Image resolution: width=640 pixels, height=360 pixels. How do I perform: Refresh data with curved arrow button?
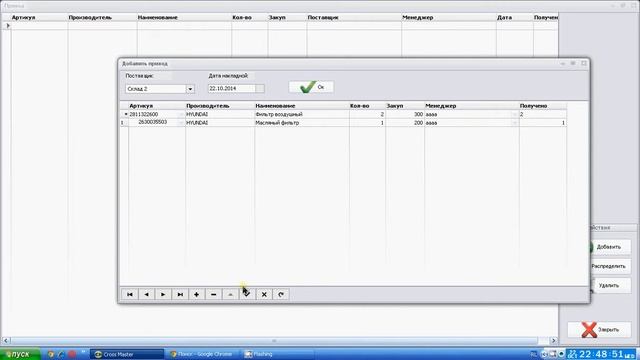click(x=281, y=294)
